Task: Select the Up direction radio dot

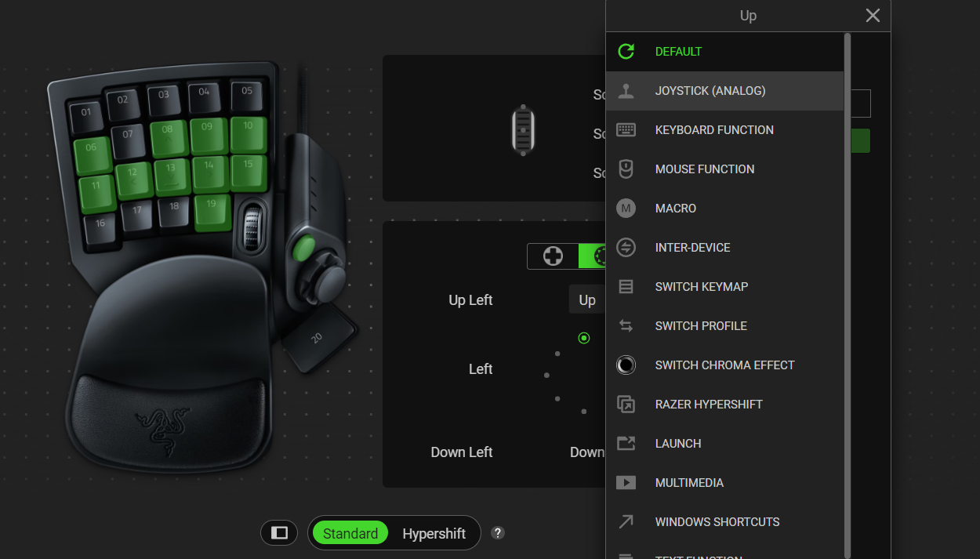Action: [584, 338]
